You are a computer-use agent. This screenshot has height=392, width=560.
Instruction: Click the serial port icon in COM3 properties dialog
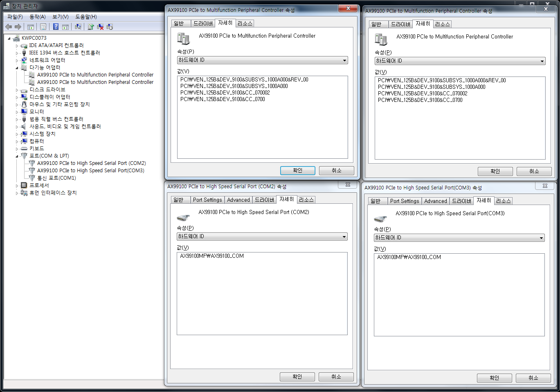380,219
